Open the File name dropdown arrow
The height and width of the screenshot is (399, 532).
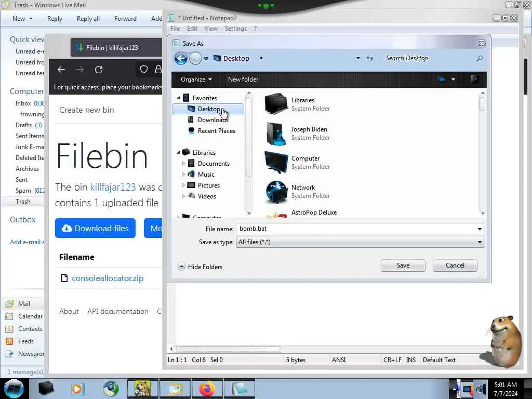pyautogui.click(x=480, y=229)
